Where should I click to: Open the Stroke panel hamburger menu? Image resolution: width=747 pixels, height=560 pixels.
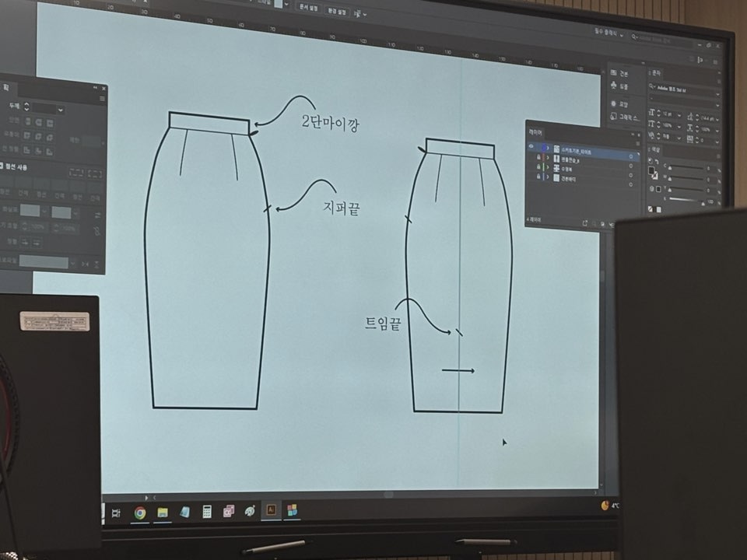102,99
